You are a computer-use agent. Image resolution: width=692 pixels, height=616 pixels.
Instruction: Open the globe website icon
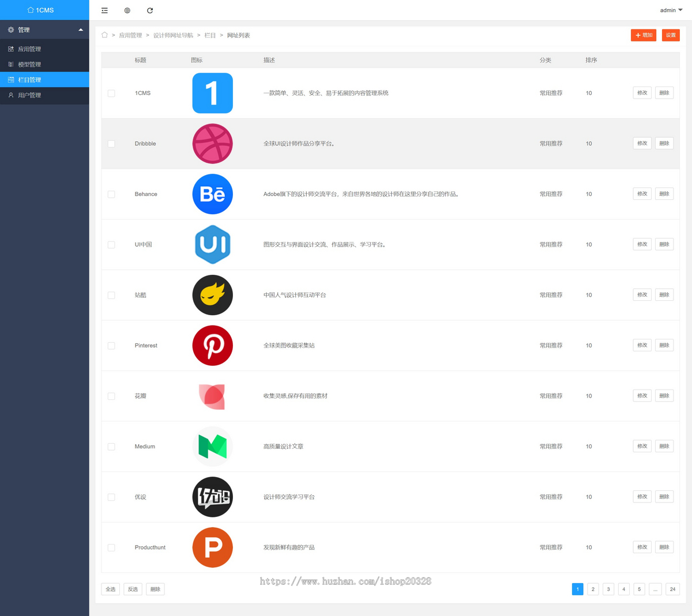point(127,10)
